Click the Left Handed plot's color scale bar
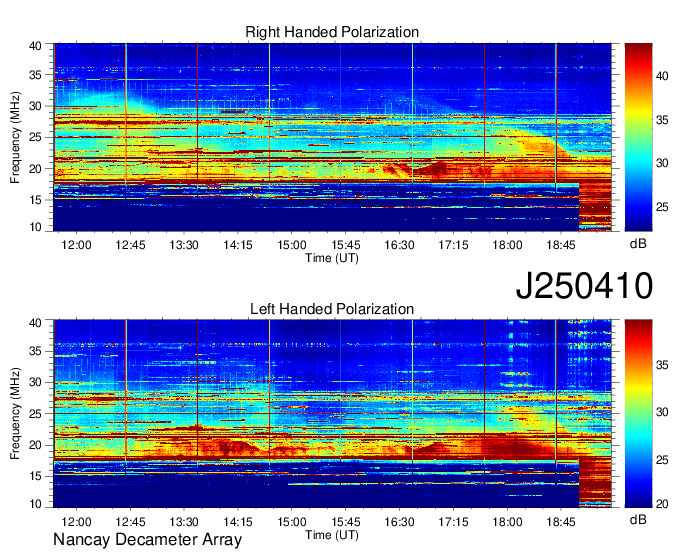The width and height of the screenshot is (680, 552). coord(638,414)
